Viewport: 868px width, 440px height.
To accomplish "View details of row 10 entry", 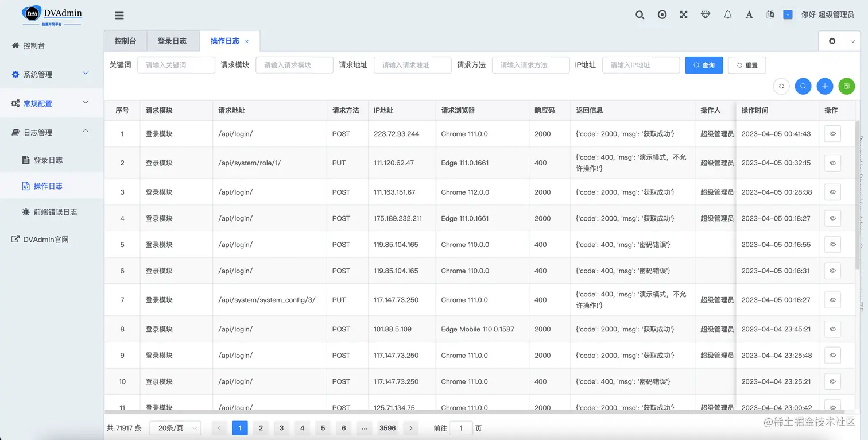I will (x=832, y=381).
